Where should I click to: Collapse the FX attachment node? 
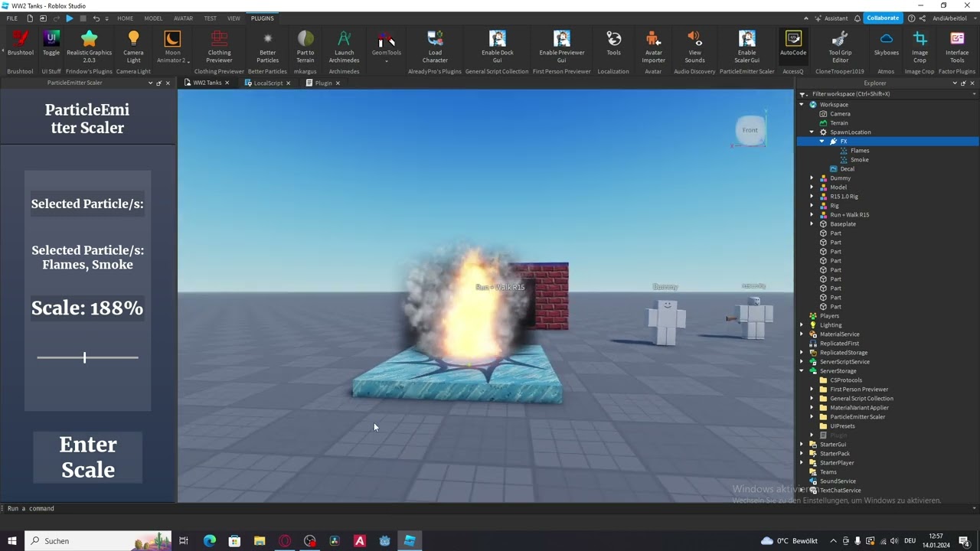[x=822, y=142]
